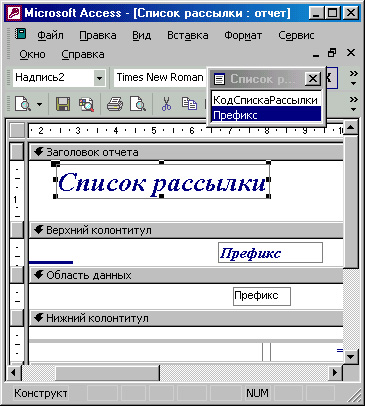365x406 pixels.
Task: Click the Область данных section selector
Action: pyautogui.click(x=16, y=275)
